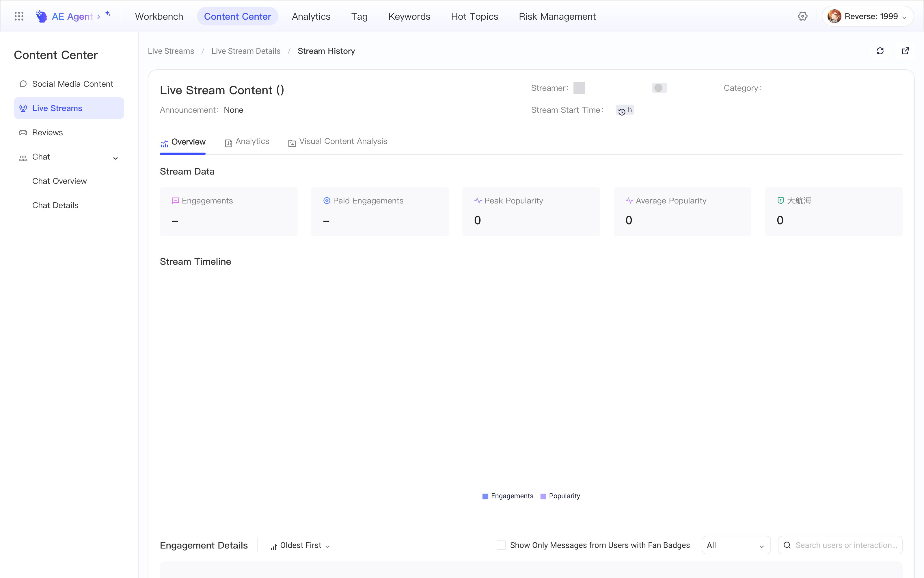Toggle Engagements series in chart legend

(x=508, y=496)
